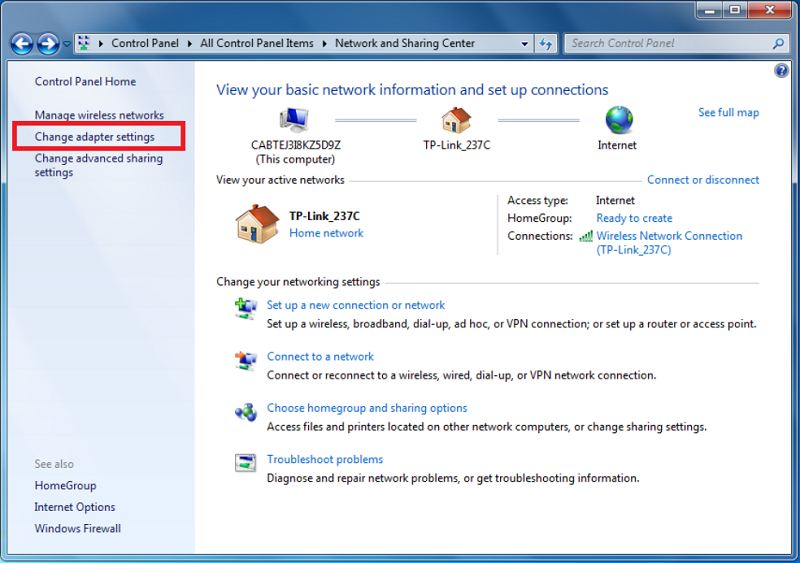Screen dimensions: 800x563
Task: Select Control Panel in the breadcrumb path
Action: [x=146, y=44]
